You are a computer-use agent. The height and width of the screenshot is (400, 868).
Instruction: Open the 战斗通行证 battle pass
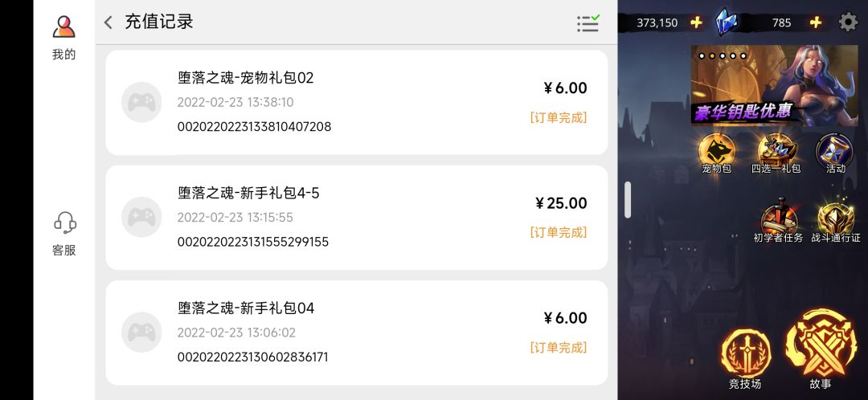point(836,222)
